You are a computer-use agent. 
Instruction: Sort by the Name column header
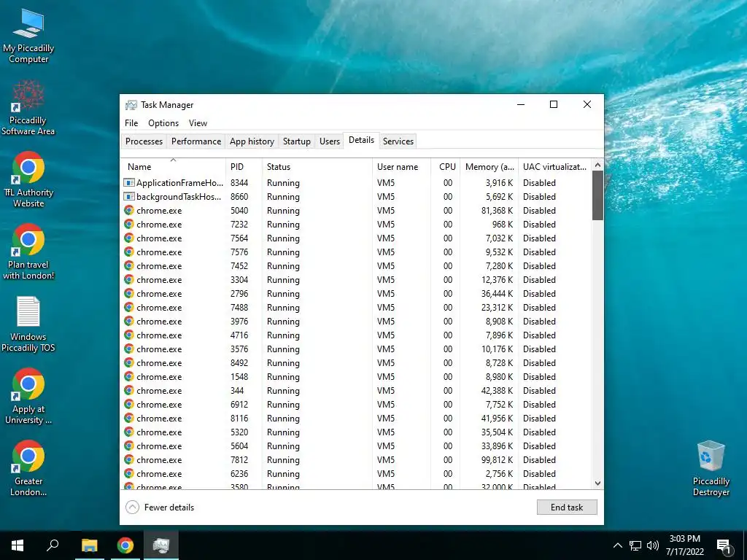tap(173, 167)
